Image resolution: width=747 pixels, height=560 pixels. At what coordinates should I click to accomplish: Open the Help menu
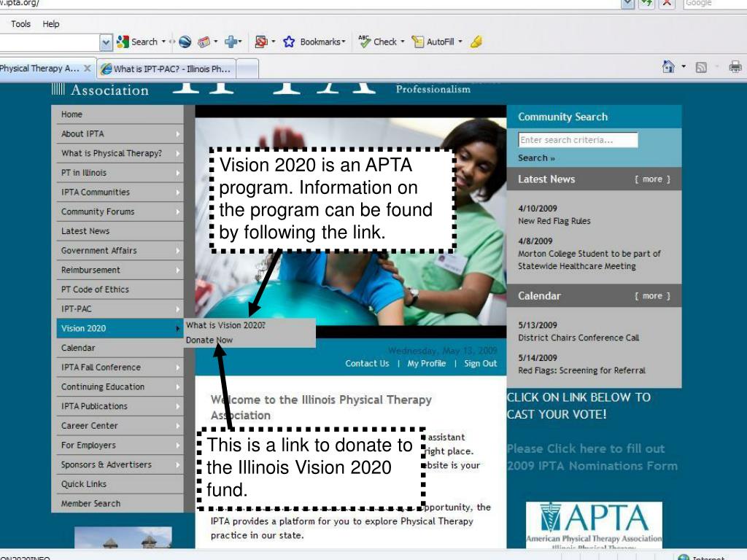[x=51, y=24]
